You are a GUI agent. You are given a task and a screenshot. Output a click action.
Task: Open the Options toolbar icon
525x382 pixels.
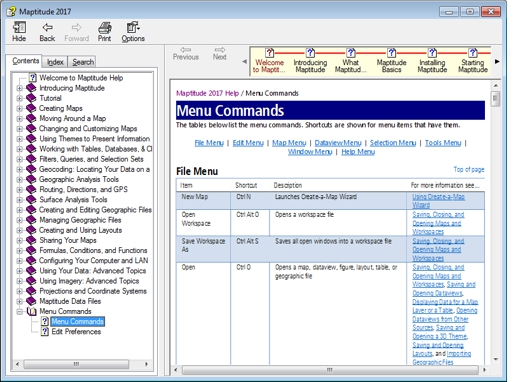133,27
